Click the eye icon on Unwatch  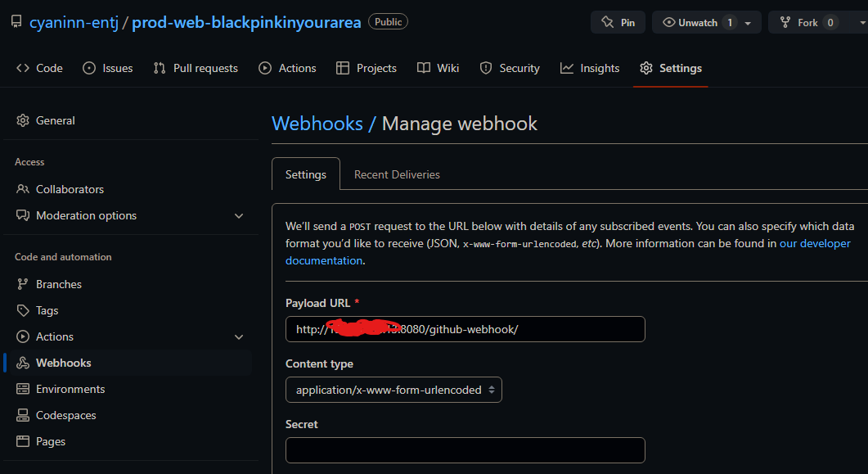click(668, 22)
